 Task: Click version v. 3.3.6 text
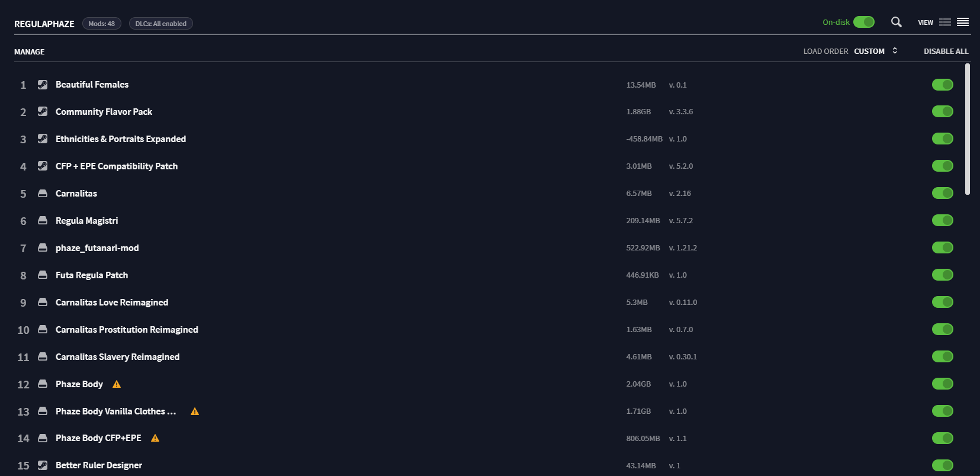[681, 112]
